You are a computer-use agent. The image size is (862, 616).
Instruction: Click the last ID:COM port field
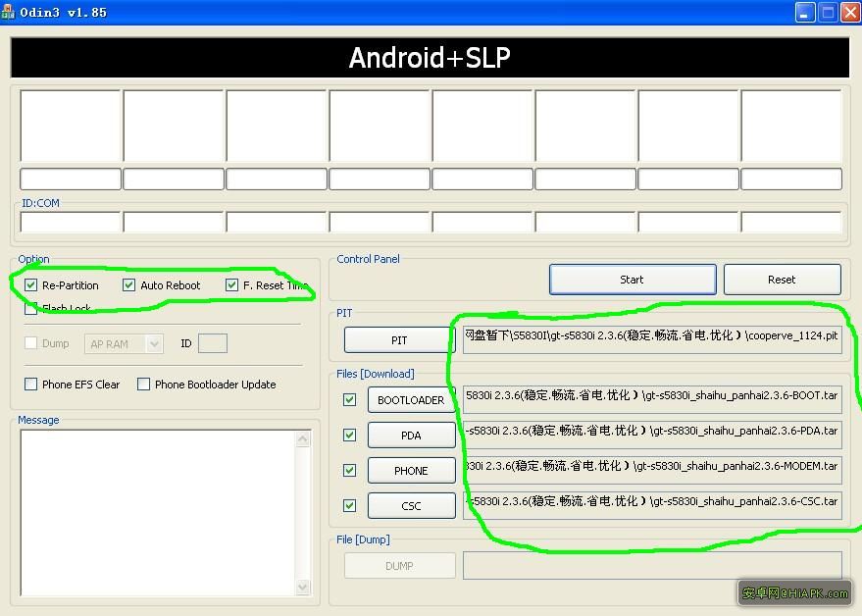[x=791, y=222]
